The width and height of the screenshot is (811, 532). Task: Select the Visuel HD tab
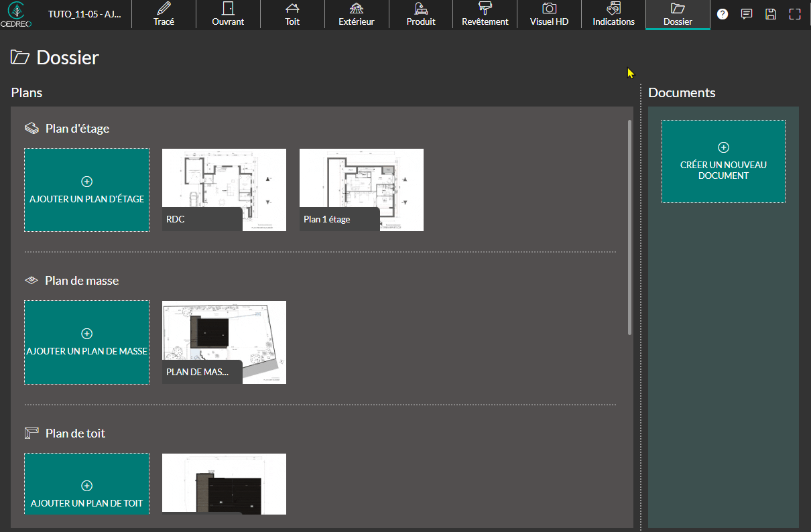(x=549, y=15)
